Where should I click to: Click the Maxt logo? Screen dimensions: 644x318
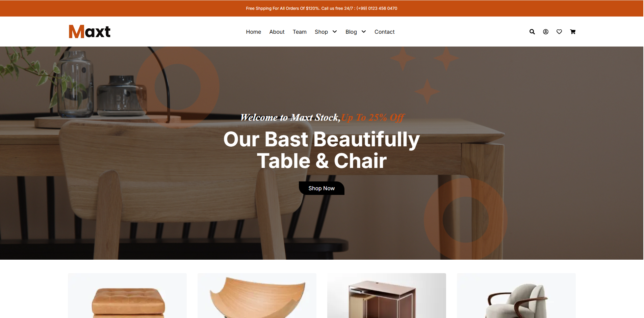[89, 32]
